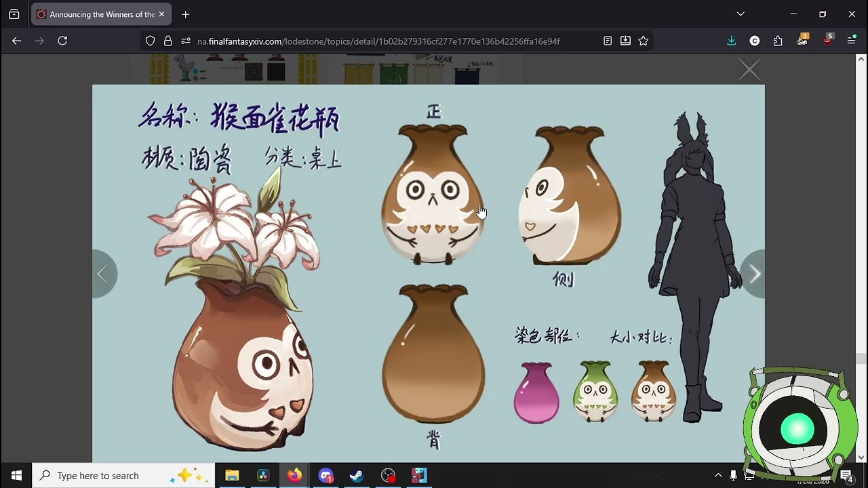Show the next image with right arrow
This screenshot has height=488, width=868.
tap(753, 274)
